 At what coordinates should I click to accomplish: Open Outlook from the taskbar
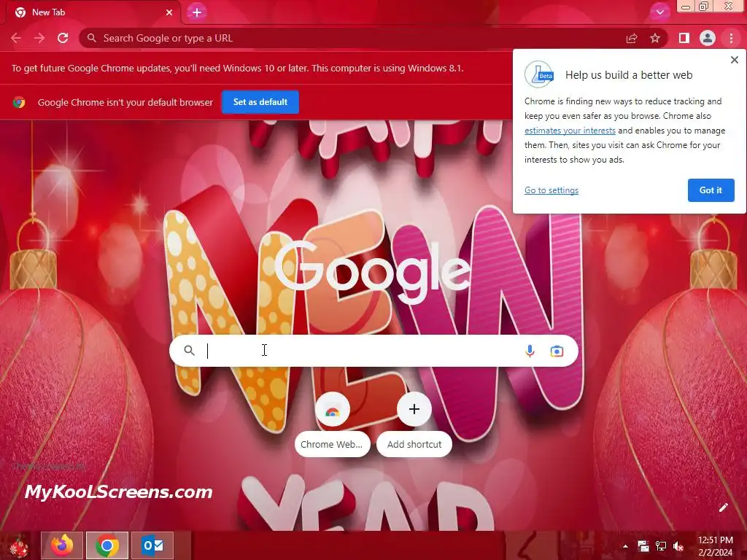[x=153, y=545]
